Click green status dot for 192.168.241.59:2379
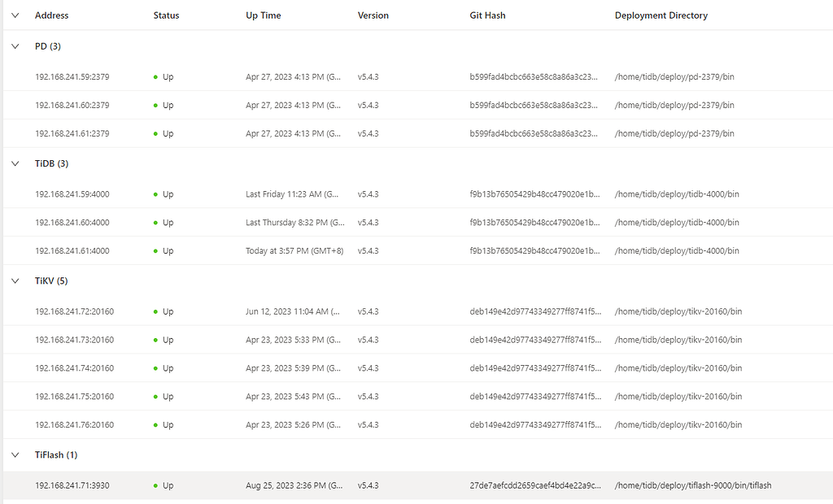 point(155,77)
